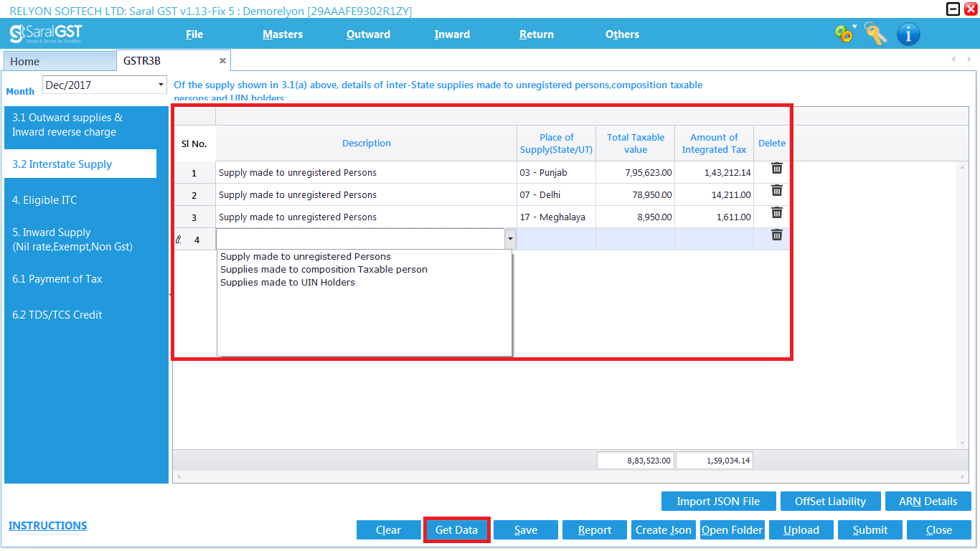The width and height of the screenshot is (980, 551).
Task: Click the 17 - Meghalaya cell
Action: 557,217
